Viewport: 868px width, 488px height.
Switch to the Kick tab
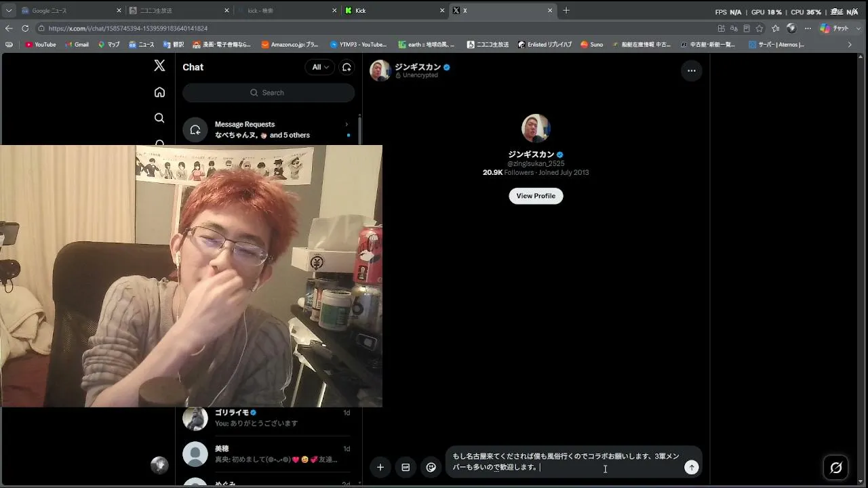[x=395, y=11]
